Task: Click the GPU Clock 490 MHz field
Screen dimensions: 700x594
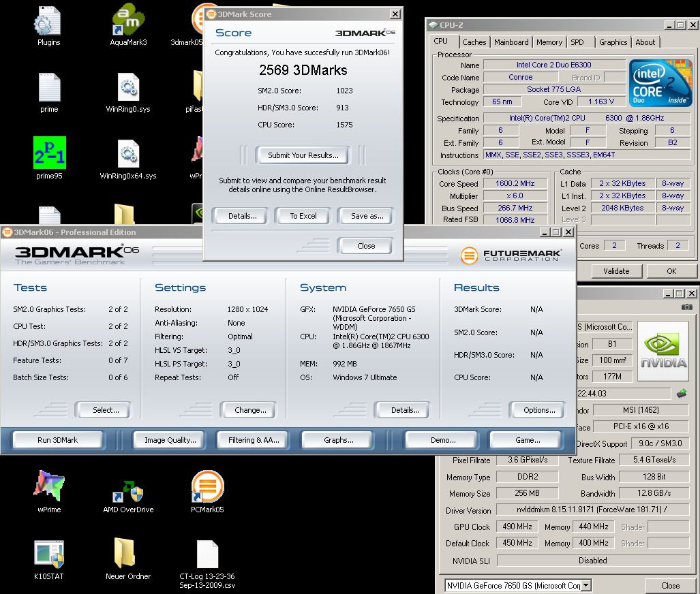Action: [517, 527]
